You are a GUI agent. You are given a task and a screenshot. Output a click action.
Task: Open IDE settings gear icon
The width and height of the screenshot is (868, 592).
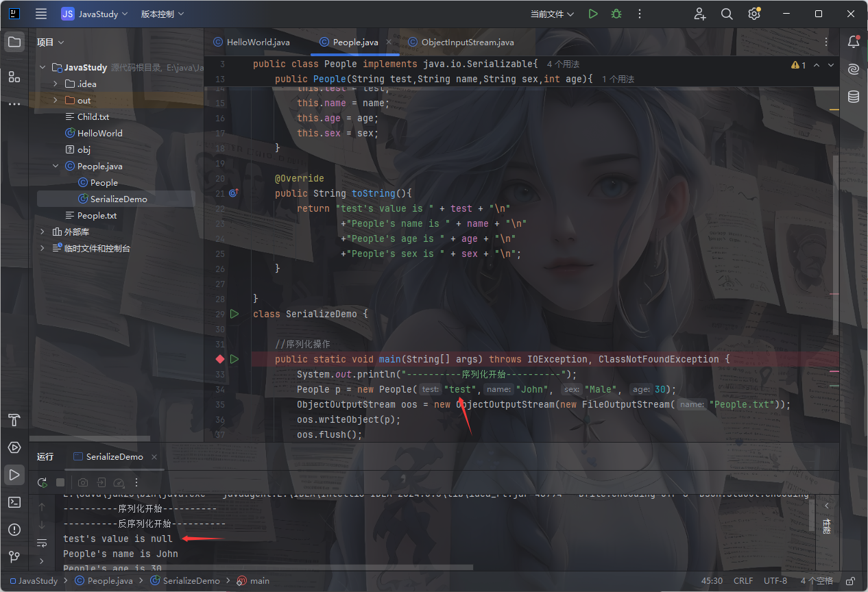(x=754, y=14)
